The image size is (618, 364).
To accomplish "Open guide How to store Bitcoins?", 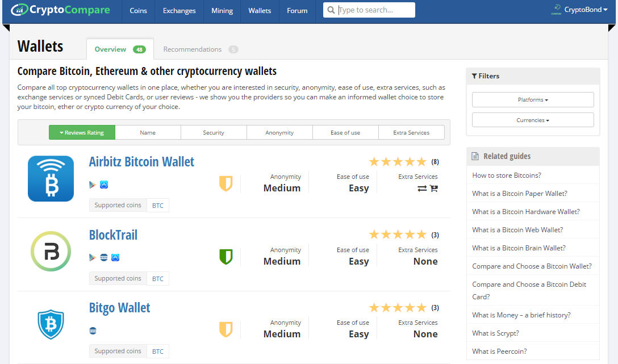I will (x=507, y=175).
